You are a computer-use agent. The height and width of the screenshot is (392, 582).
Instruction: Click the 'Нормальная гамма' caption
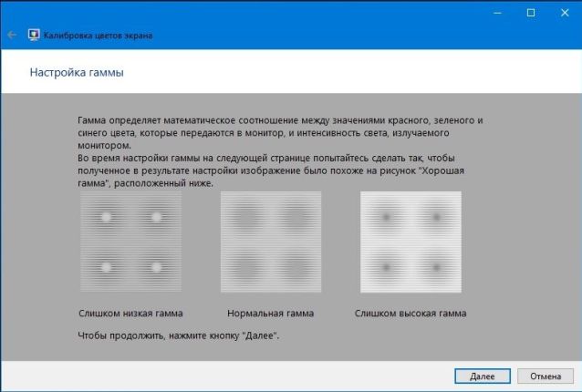point(271,314)
